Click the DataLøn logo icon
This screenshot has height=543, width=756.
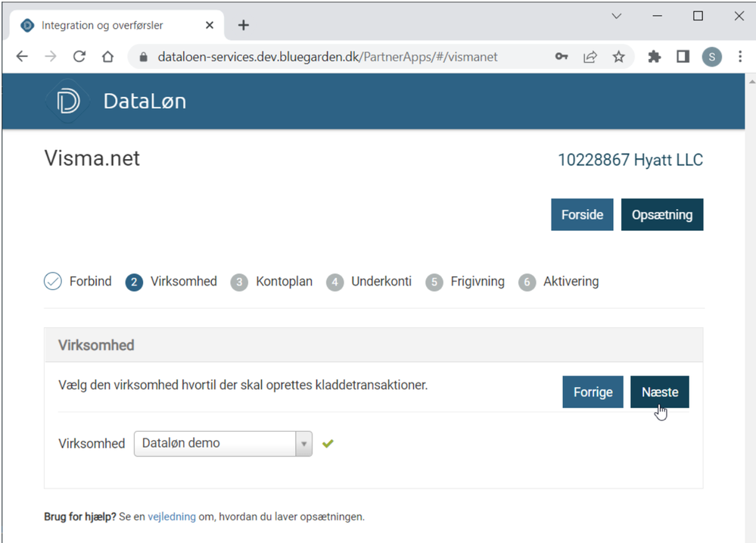coord(67,101)
